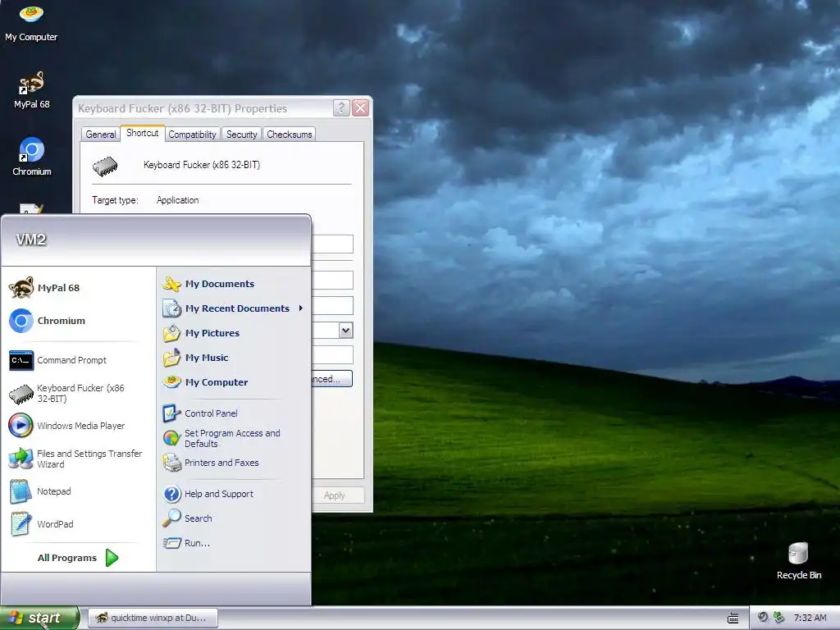Open Notepad from Start menu

point(78,491)
